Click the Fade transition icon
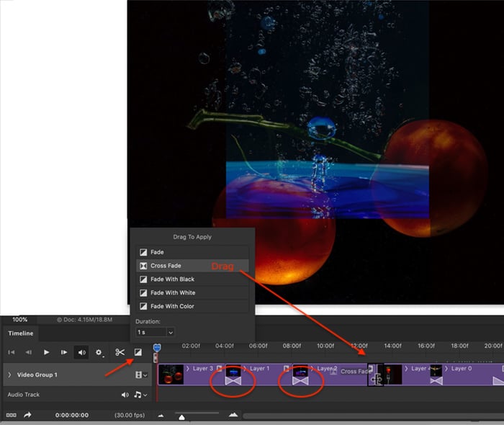This screenshot has height=425, width=504. coord(143,252)
